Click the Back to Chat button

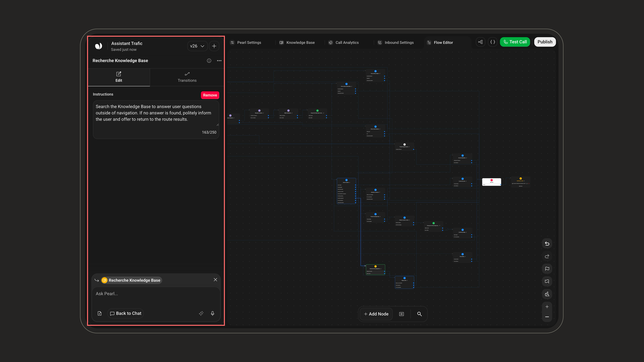click(x=126, y=313)
